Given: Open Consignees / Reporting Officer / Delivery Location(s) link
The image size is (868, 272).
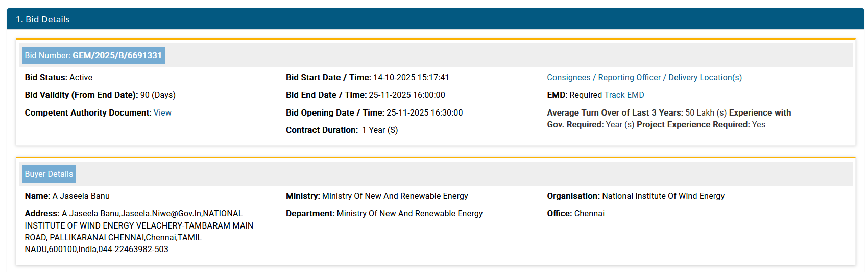Looking at the screenshot, I should tap(644, 78).
